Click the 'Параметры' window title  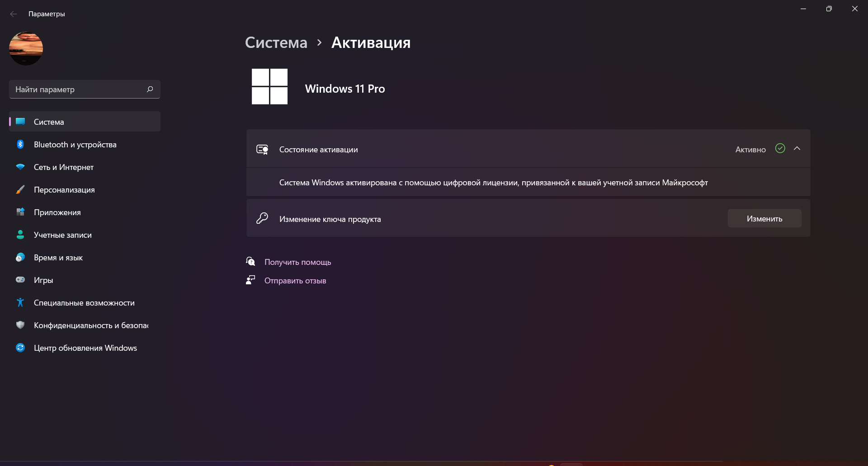[47, 14]
